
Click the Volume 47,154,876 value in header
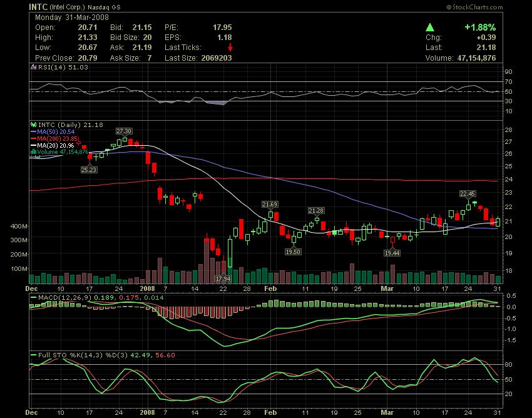pyautogui.click(x=476, y=58)
